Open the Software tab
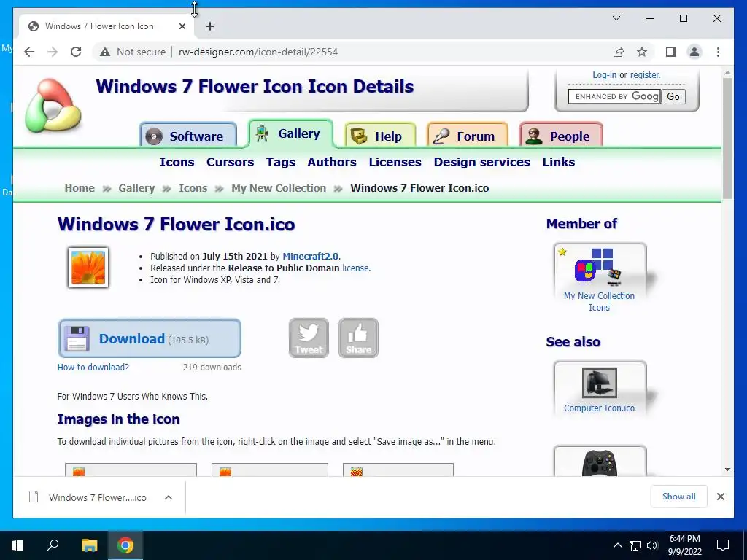The image size is (747, 560). coord(188,136)
